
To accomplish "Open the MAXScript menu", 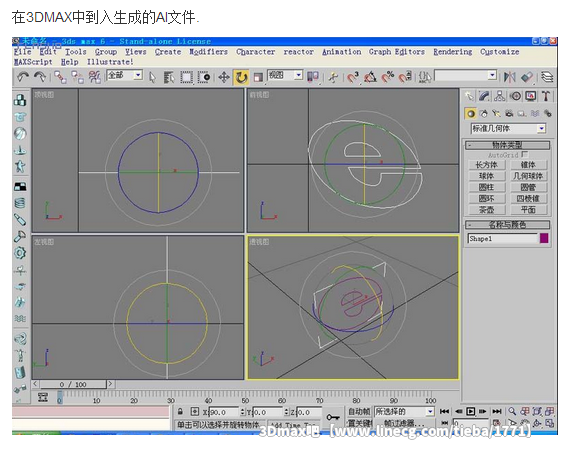I will point(33,62).
